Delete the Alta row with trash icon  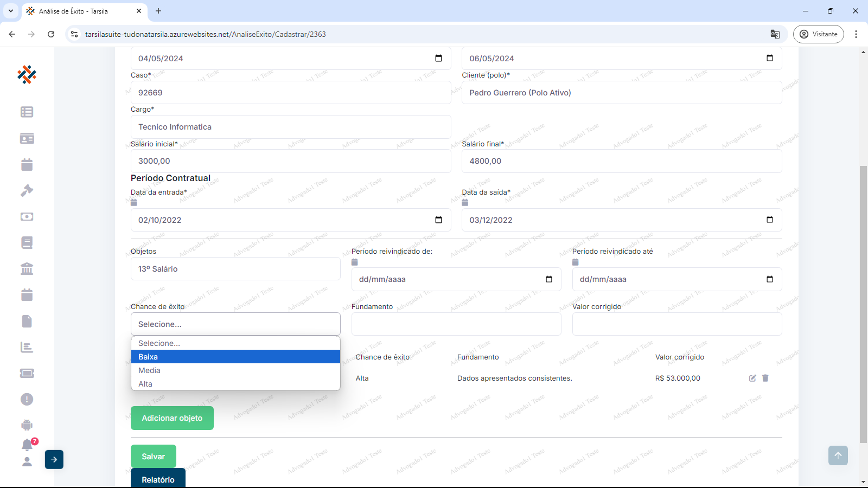pyautogui.click(x=765, y=378)
